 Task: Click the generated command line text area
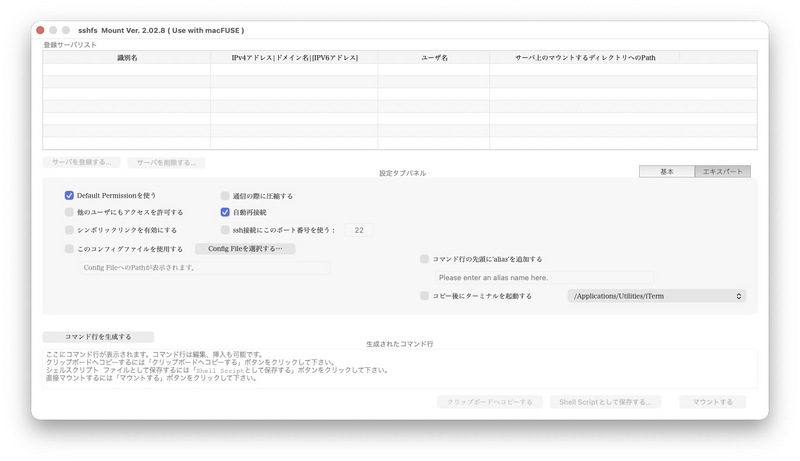click(400, 367)
